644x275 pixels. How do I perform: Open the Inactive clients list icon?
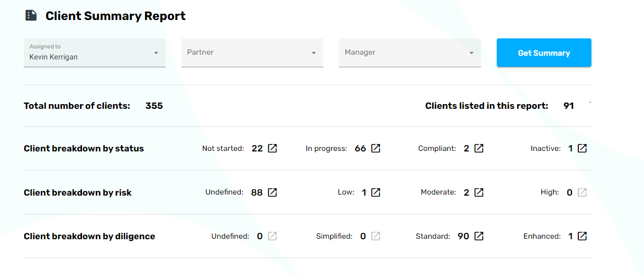click(x=582, y=148)
